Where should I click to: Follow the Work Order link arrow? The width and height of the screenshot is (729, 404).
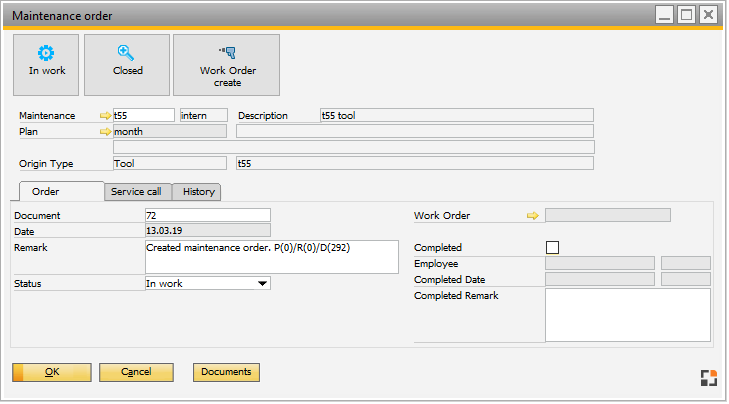(x=532, y=215)
